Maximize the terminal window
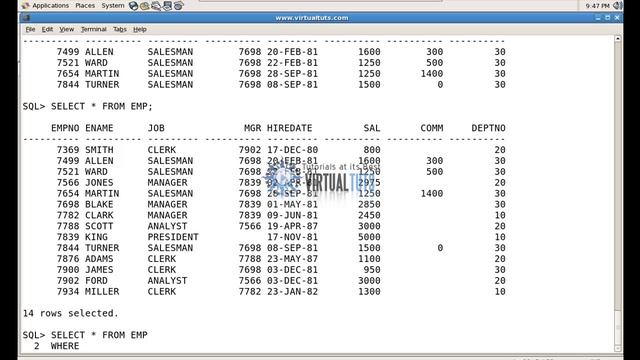This screenshot has height=360, width=640. click(x=608, y=18)
